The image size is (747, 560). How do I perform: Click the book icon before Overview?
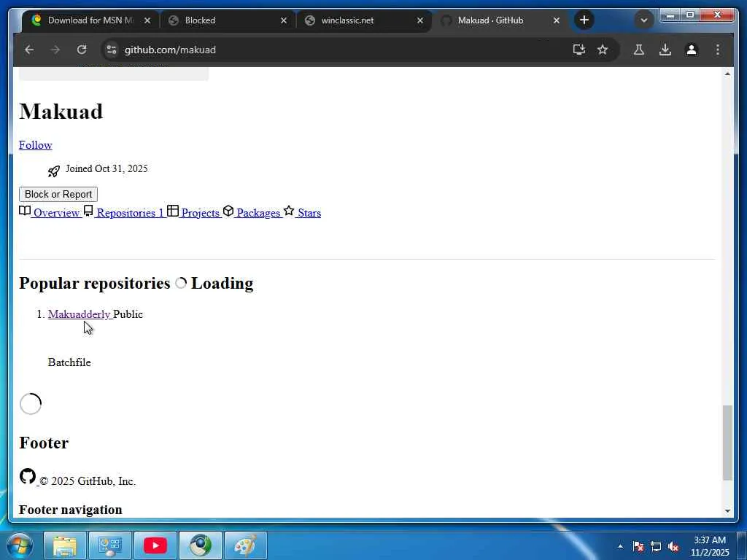25,211
